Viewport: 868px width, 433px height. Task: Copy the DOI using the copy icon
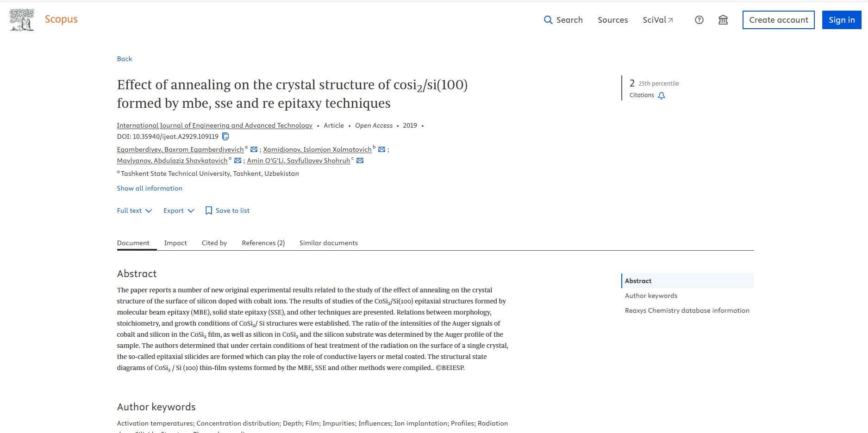[x=225, y=136]
